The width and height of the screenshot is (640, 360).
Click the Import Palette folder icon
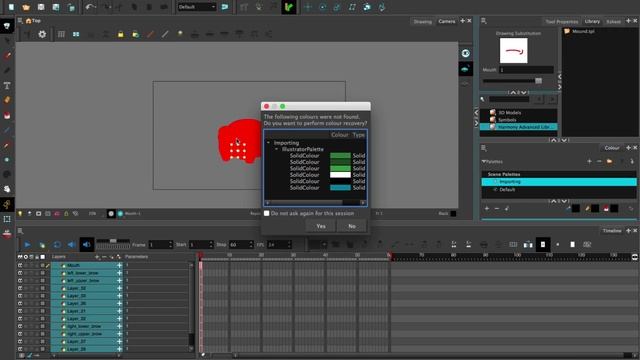(x=609, y=162)
